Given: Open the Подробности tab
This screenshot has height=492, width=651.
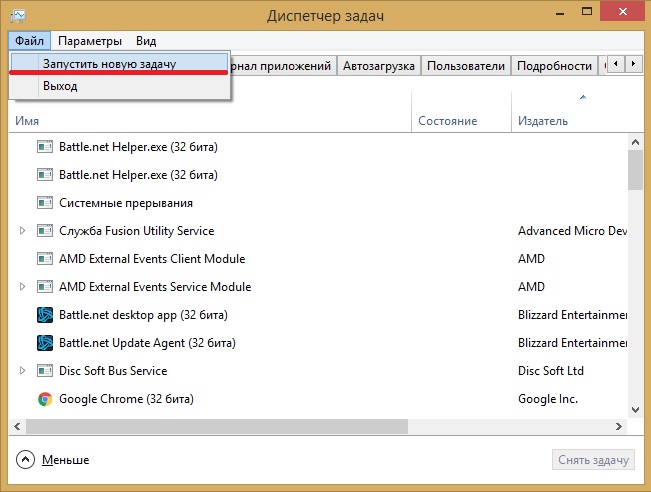Looking at the screenshot, I should click(554, 66).
